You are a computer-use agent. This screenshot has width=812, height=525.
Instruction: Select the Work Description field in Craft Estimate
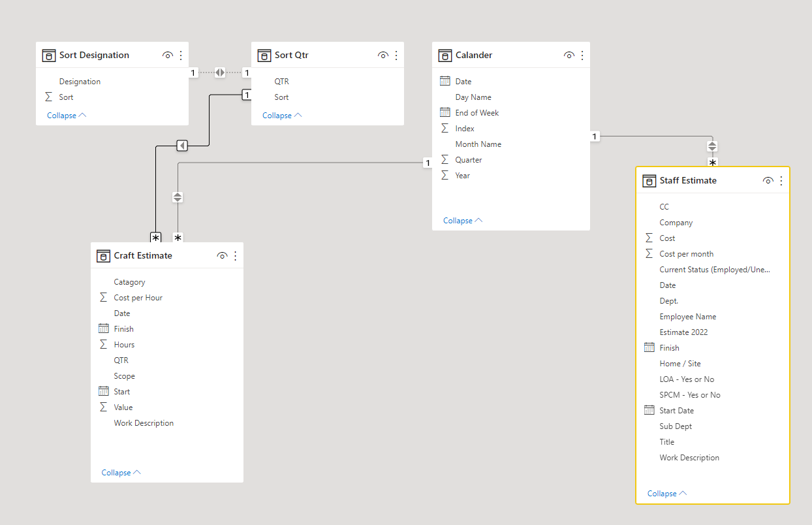[x=144, y=423]
